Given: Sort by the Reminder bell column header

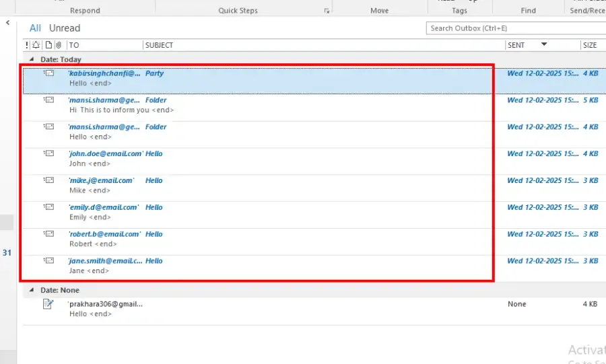Looking at the screenshot, I should coord(36,45).
